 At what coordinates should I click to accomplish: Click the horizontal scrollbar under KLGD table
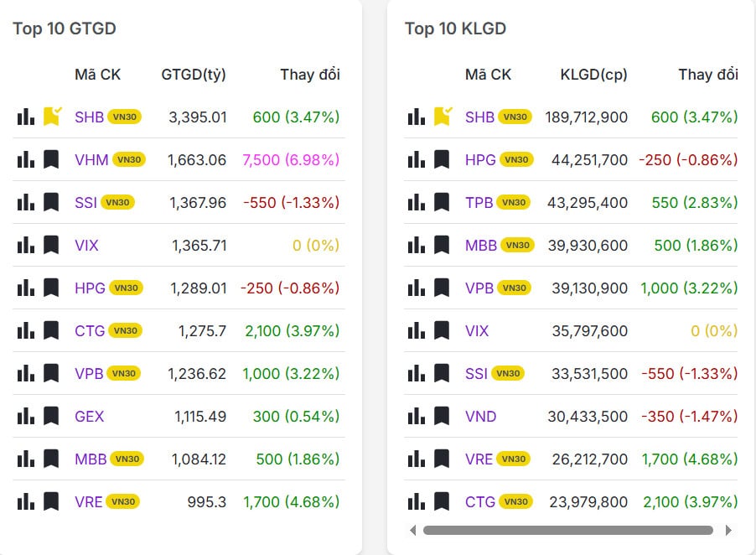coord(567,530)
